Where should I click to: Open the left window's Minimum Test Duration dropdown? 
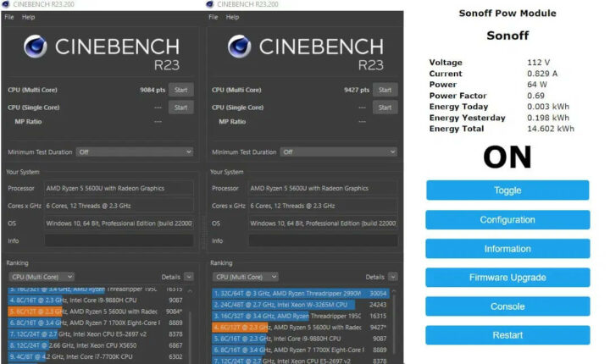point(134,152)
